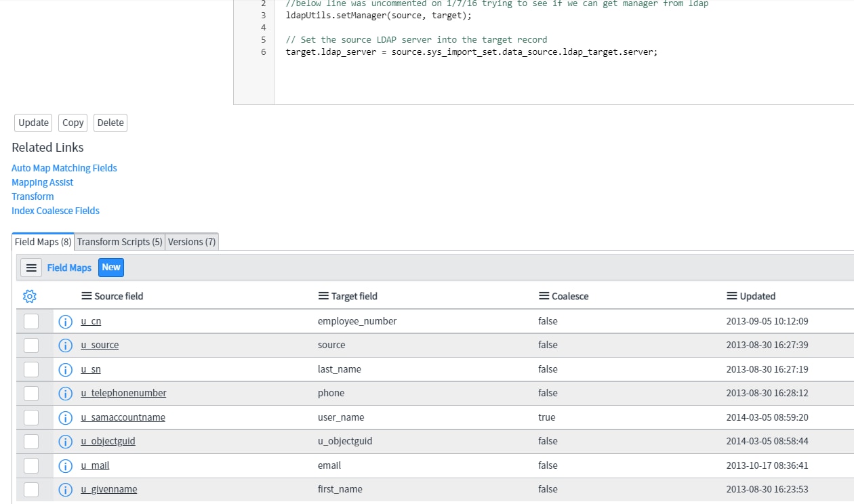
Task: Preview the u_samaccountname record info icon
Action: pyautogui.click(x=65, y=418)
